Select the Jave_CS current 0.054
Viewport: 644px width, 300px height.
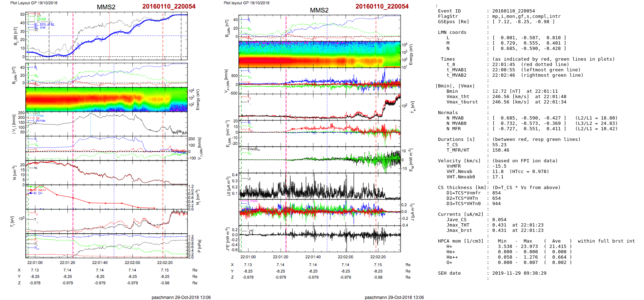click(x=499, y=220)
